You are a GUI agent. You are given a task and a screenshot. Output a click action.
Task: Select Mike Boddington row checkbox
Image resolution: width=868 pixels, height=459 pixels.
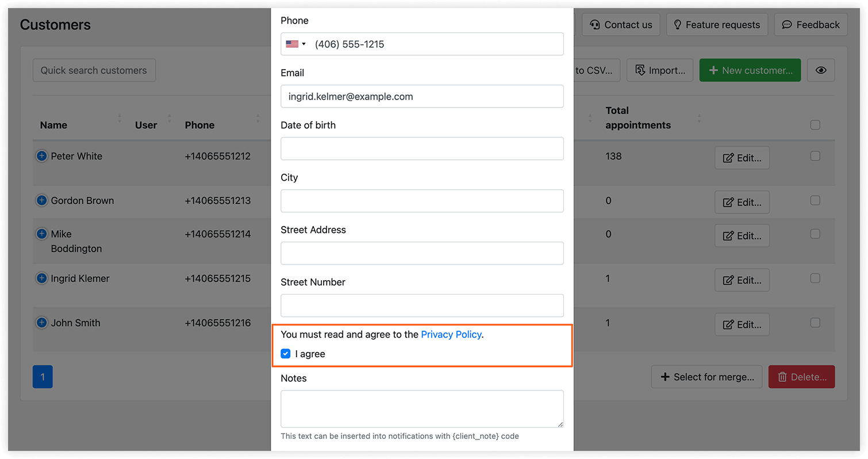815,234
